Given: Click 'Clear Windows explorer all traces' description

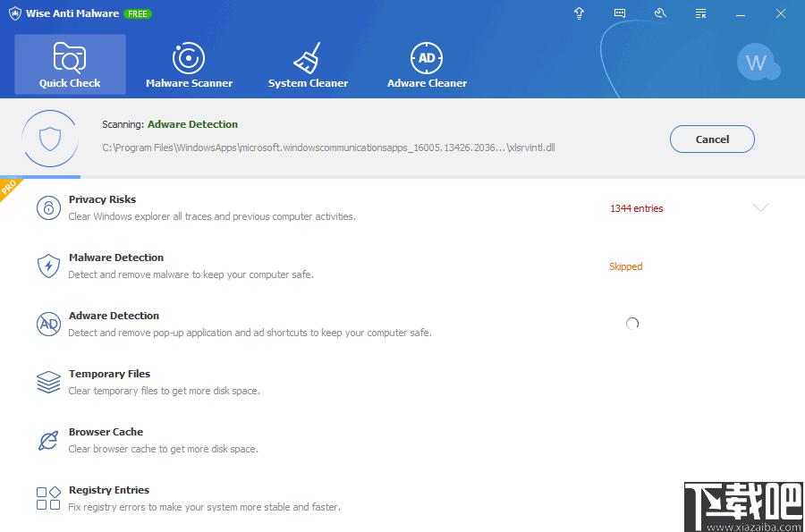Looking at the screenshot, I should click(x=212, y=216).
